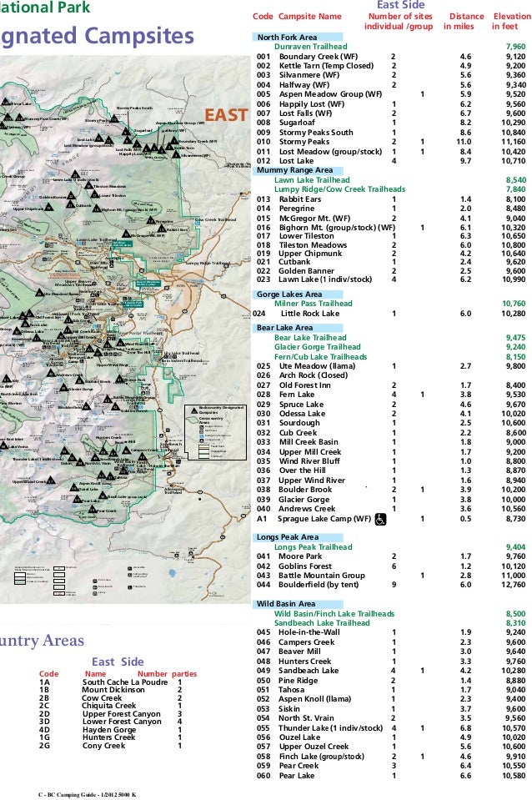Click the Peregrine campsite name

[296, 209]
